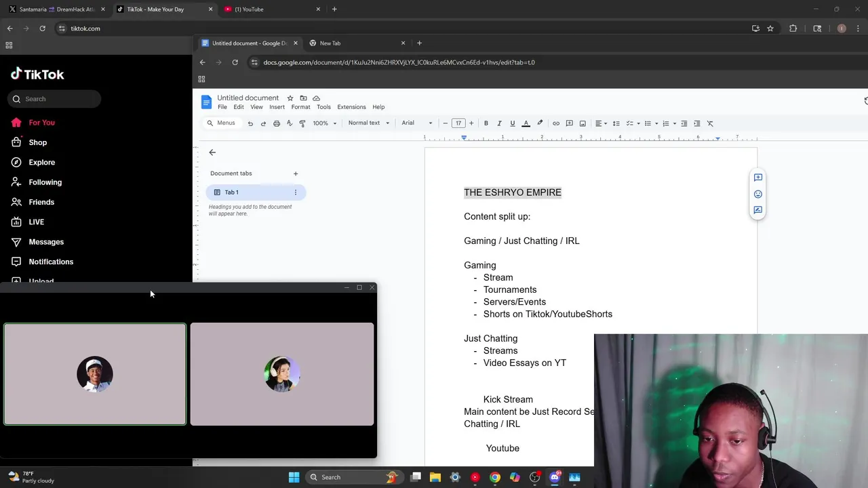Open the Normal text style dropdown
Image resolution: width=868 pixels, height=488 pixels.
(369, 123)
